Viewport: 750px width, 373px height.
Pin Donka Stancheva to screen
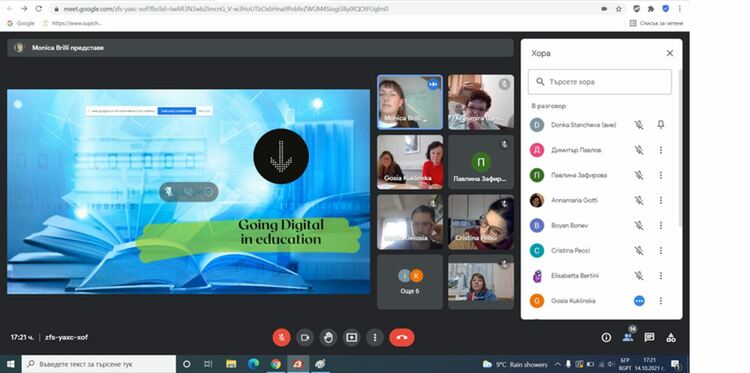click(661, 125)
